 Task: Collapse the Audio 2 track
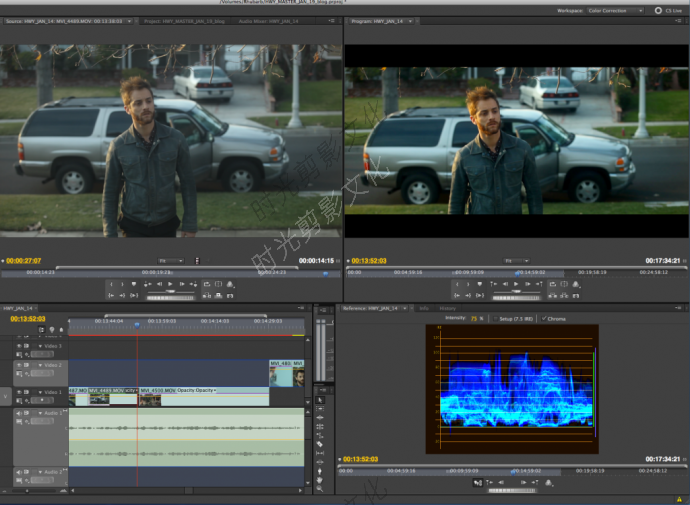[40, 472]
